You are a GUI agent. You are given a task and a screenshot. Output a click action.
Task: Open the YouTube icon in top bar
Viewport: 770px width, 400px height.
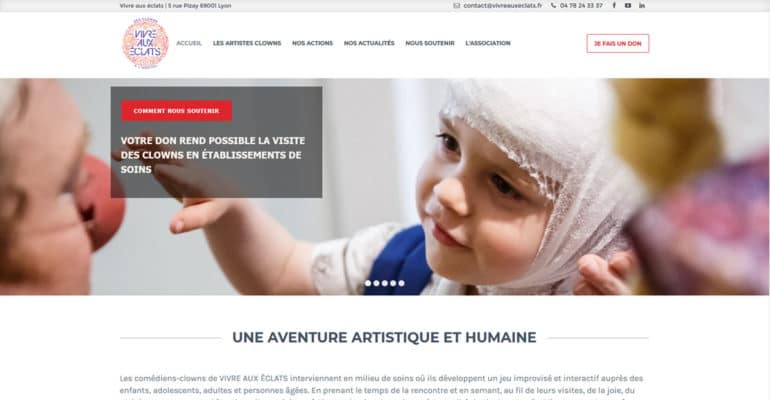coord(628,5)
